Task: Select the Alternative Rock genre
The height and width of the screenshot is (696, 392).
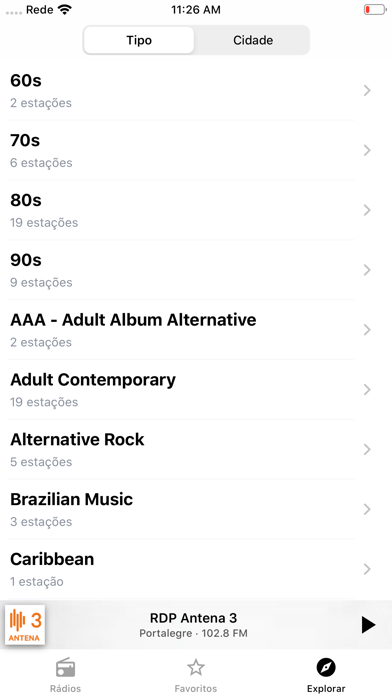Action: 196,450
